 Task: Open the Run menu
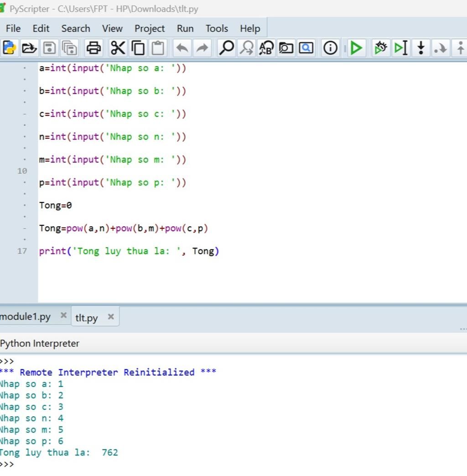click(x=185, y=28)
